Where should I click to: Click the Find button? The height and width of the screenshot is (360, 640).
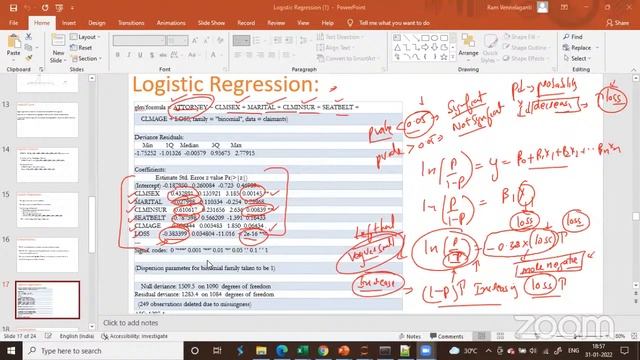coord(573,37)
